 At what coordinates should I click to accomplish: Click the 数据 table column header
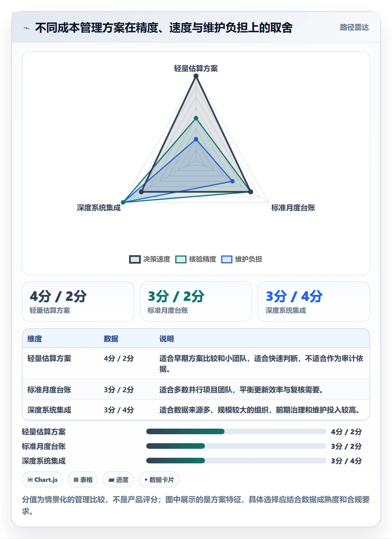click(x=111, y=339)
